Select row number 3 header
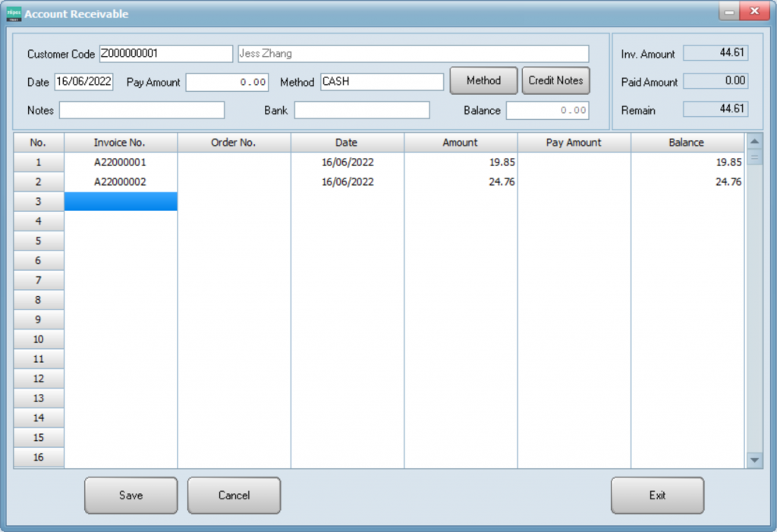Screen dimensions: 777x532 pyautogui.click(x=38, y=202)
